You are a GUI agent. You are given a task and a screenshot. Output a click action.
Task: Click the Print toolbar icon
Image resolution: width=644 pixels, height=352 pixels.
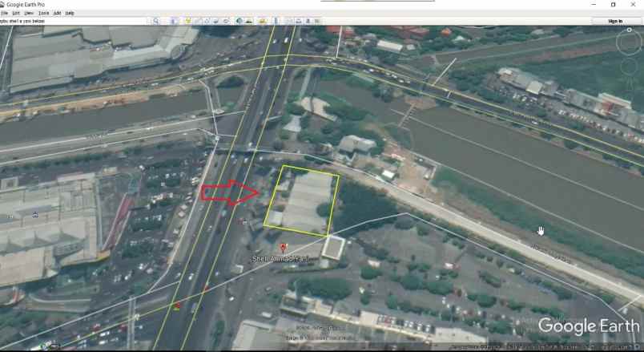[298, 21]
